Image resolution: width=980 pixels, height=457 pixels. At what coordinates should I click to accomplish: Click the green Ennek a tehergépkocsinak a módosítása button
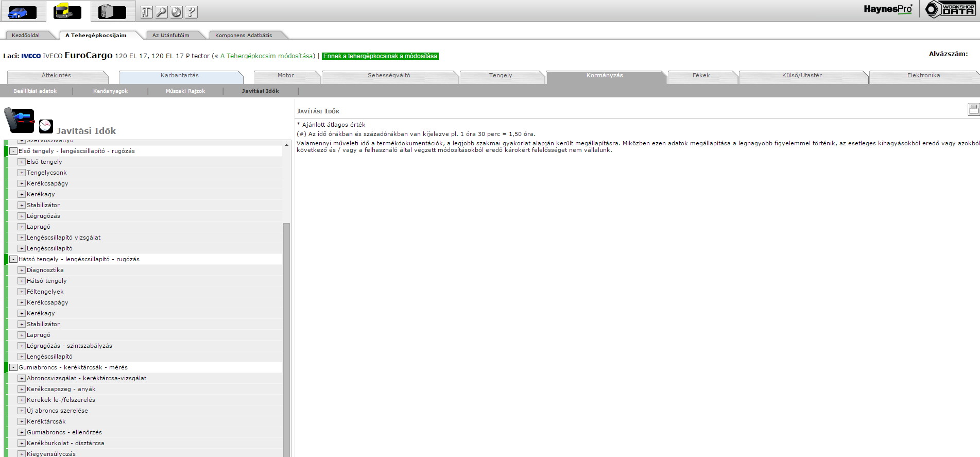(x=380, y=56)
